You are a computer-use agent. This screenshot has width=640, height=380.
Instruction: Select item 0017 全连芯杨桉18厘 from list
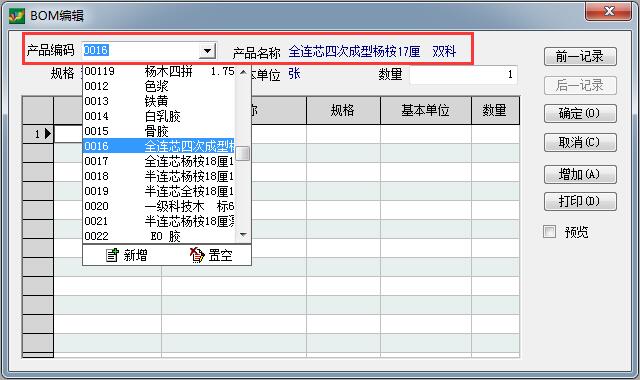(x=159, y=161)
